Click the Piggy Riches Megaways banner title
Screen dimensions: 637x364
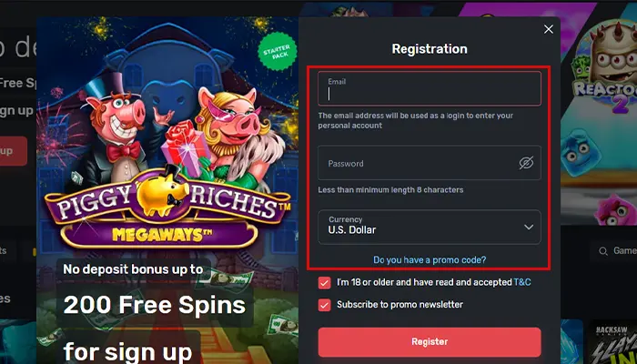(x=167, y=211)
